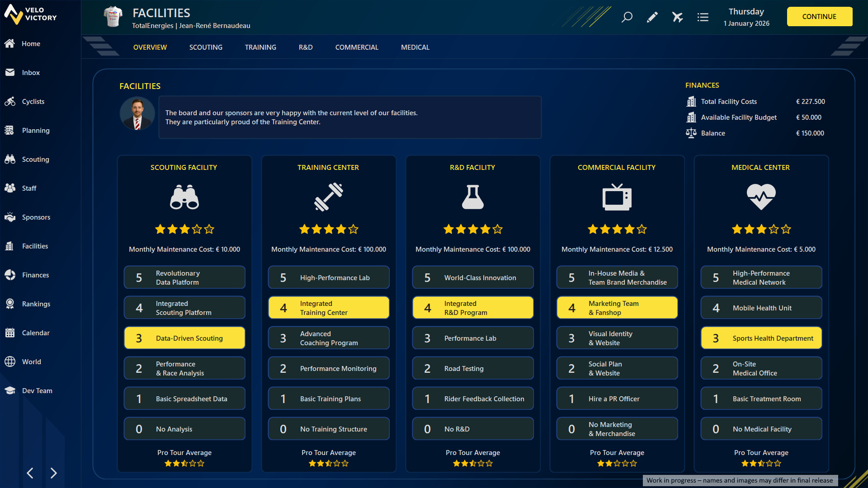Select the Sports Health Department medical upgrade
The image size is (868, 488).
coord(761,338)
